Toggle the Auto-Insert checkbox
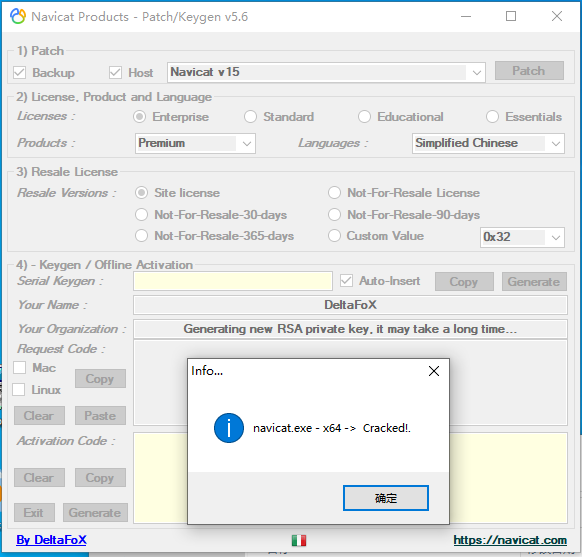 [346, 281]
